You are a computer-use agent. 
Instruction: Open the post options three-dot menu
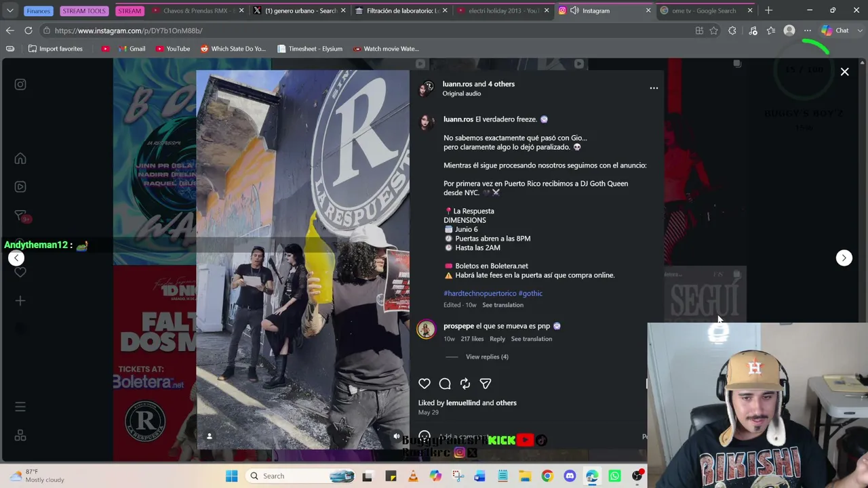pyautogui.click(x=654, y=88)
